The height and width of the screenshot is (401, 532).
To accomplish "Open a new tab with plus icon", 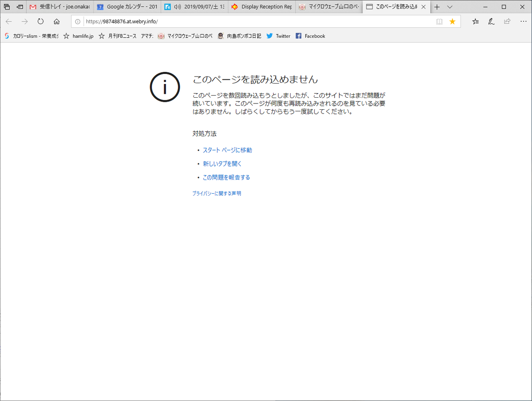I will (x=437, y=7).
